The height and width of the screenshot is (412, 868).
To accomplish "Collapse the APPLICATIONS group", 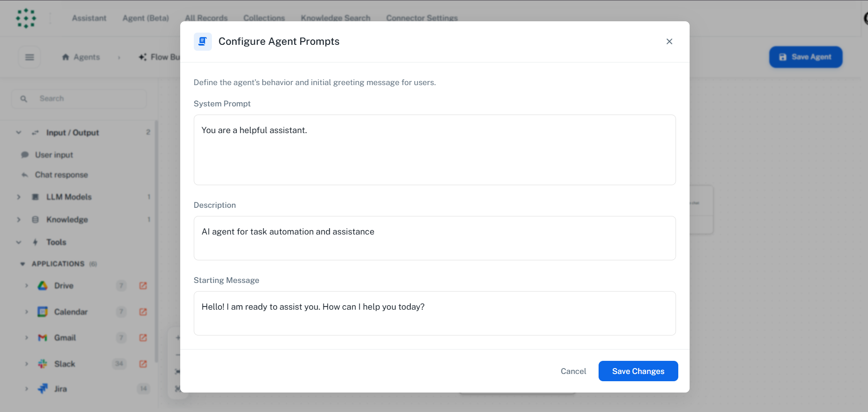I will pos(23,263).
